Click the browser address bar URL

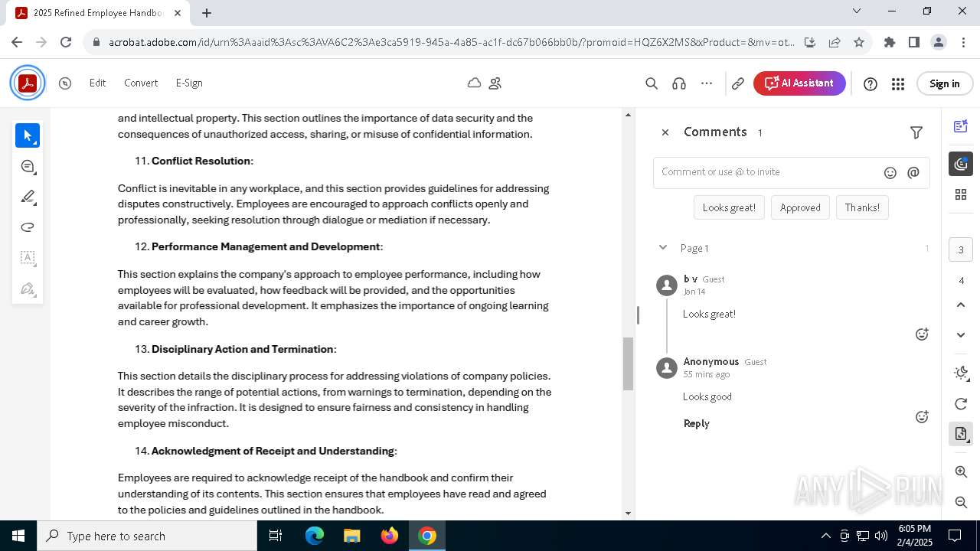point(452,42)
